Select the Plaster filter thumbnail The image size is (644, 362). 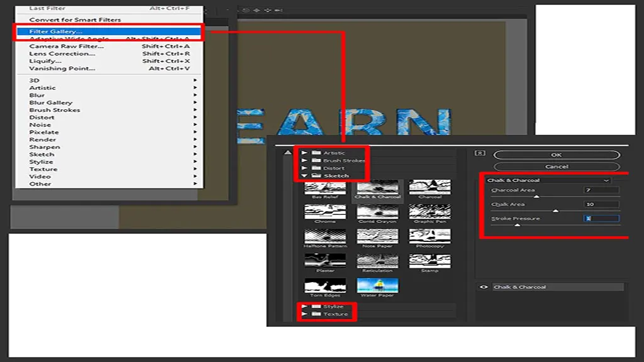[x=325, y=263]
